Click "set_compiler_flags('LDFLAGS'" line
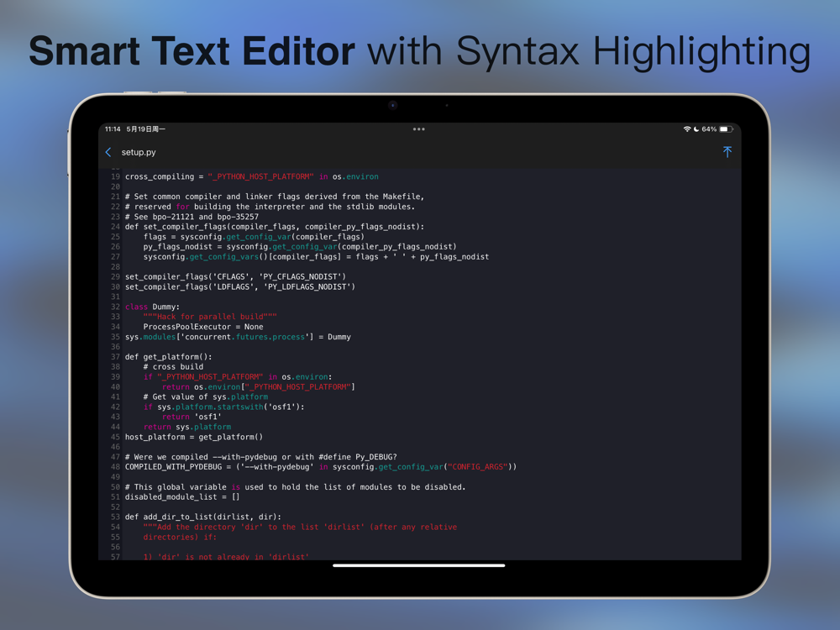Screen dimensions: 840x630 240,287
